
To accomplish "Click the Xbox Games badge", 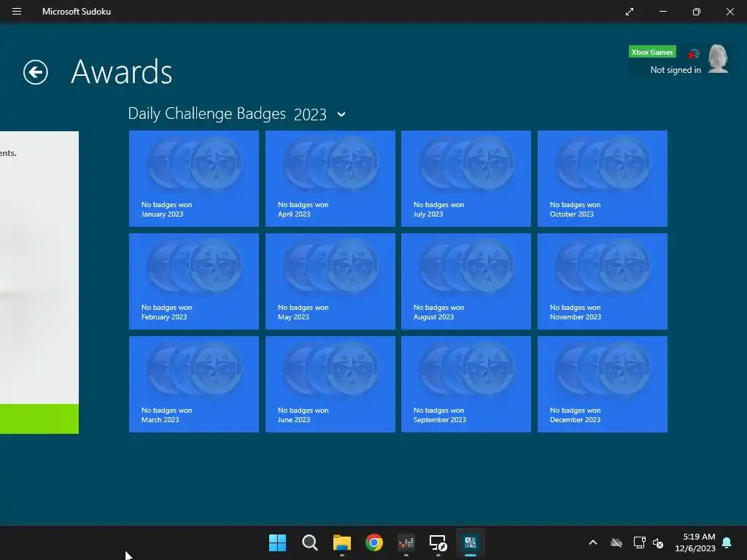I will point(652,52).
